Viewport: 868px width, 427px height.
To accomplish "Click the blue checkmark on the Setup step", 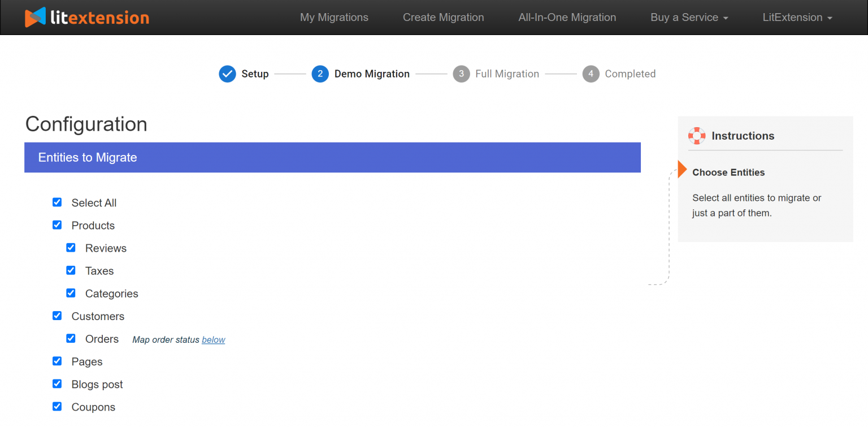I will point(227,74).
